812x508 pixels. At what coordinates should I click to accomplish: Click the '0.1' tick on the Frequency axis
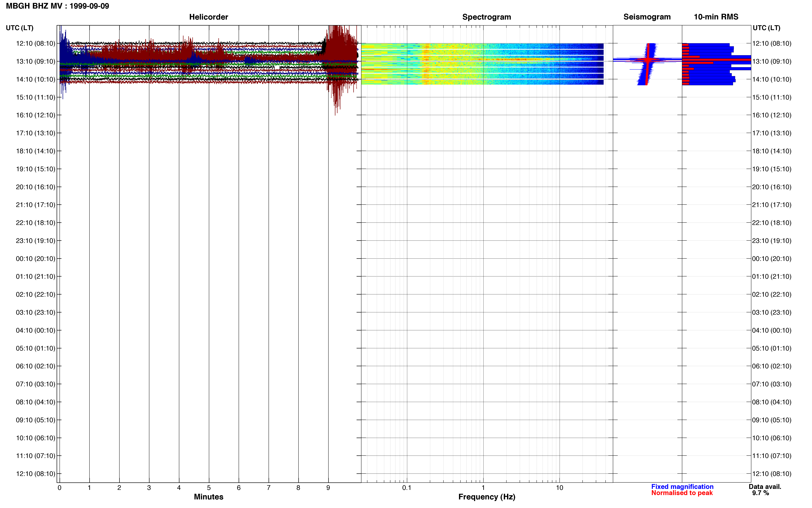click(407, 488)
